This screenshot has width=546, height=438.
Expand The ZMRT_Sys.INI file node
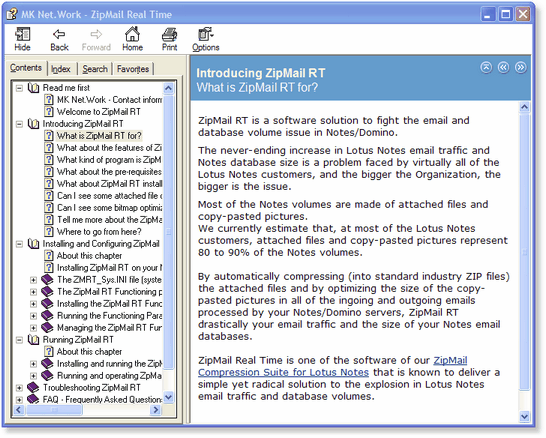(x=33, y=280)
